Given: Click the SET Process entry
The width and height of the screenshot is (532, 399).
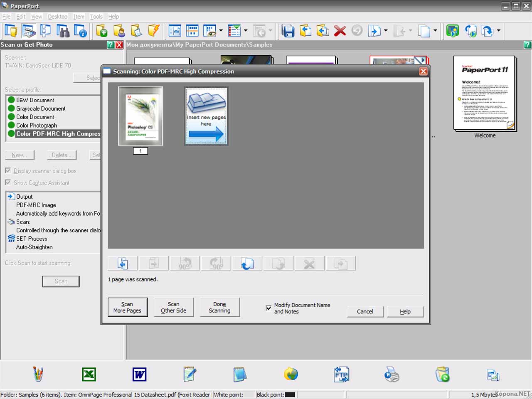Looking at the screenshot, I should 32,239.
